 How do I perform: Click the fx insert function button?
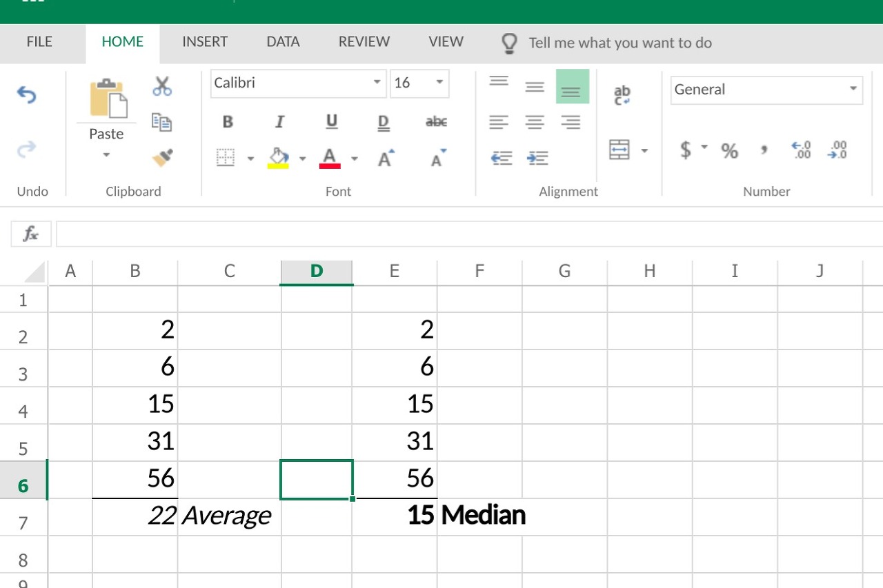coord(31,234)
